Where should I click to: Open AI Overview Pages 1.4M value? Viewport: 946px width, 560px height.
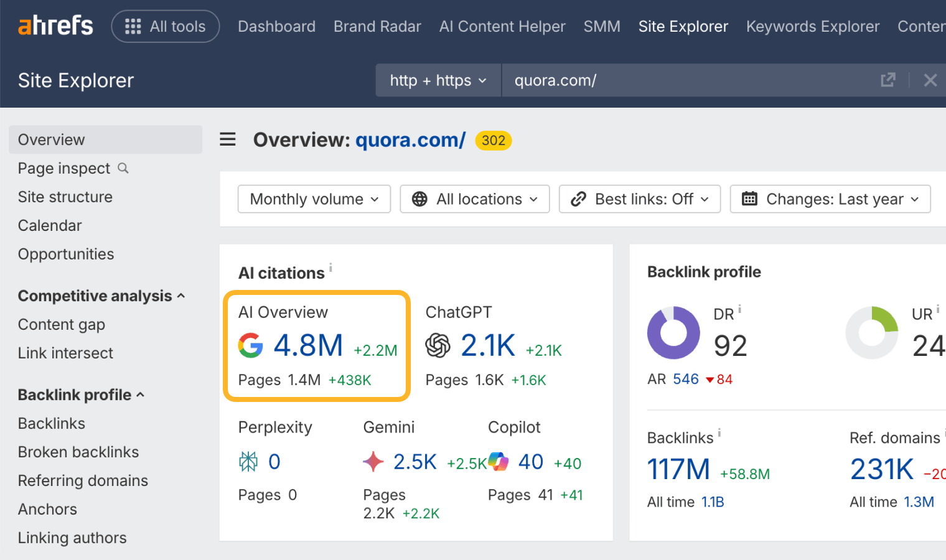pyautogui.click(x=304, y=380)
